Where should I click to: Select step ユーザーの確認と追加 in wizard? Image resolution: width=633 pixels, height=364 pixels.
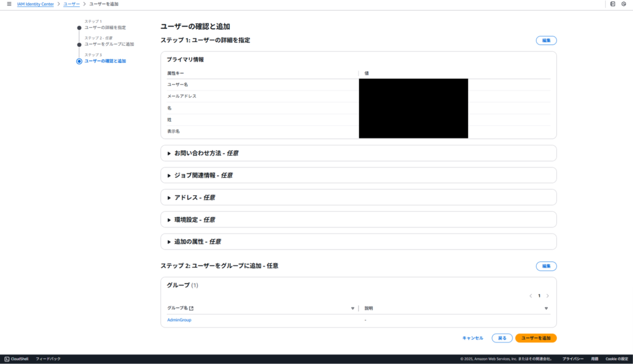[x=105, y=61]
